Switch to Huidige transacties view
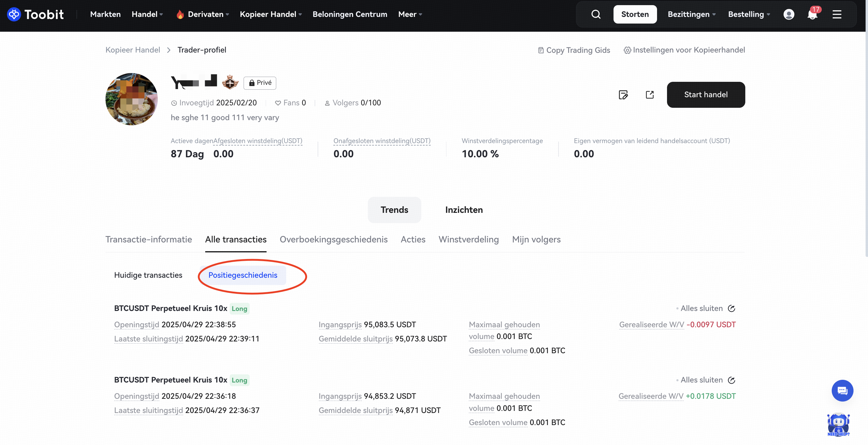This screenshot has height=445, width=868. click(x=148, y=275)
